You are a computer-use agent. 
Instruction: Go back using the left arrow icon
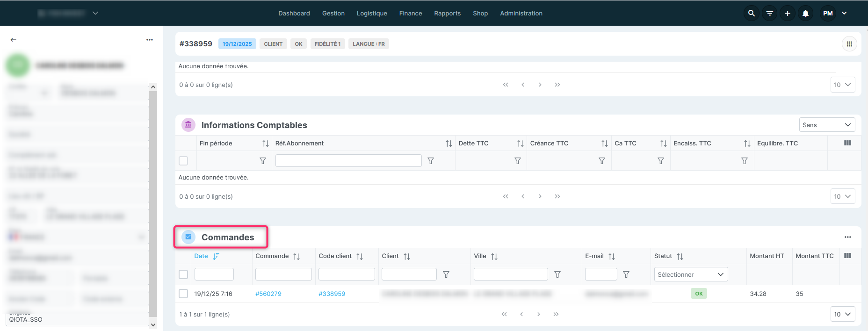click(x=13, y=40)
